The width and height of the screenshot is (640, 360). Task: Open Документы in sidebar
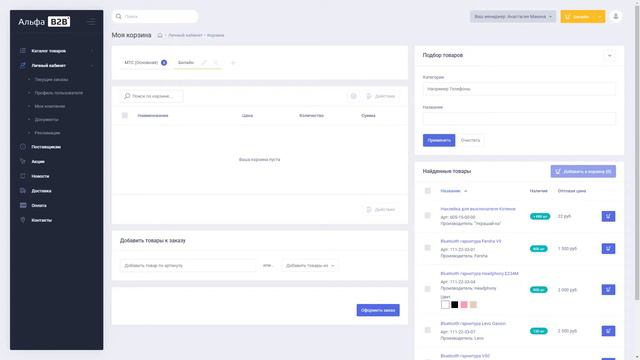click(x=47, y=119)
